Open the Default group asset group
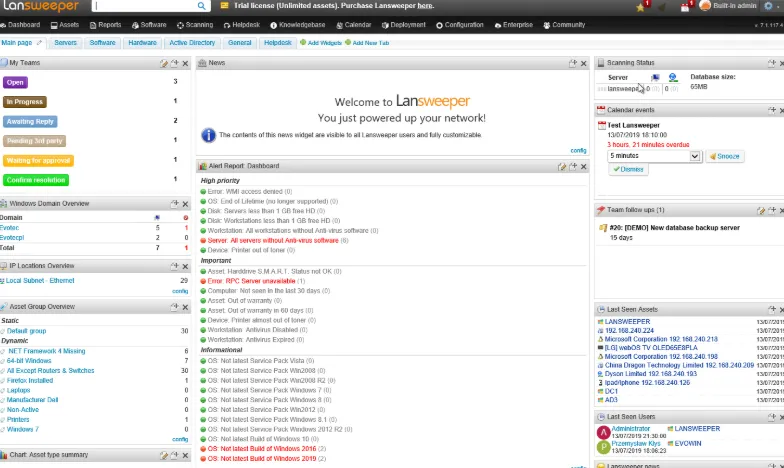This screenshot has width=784, height=468. pyautogui.click(x=26, y=331)
